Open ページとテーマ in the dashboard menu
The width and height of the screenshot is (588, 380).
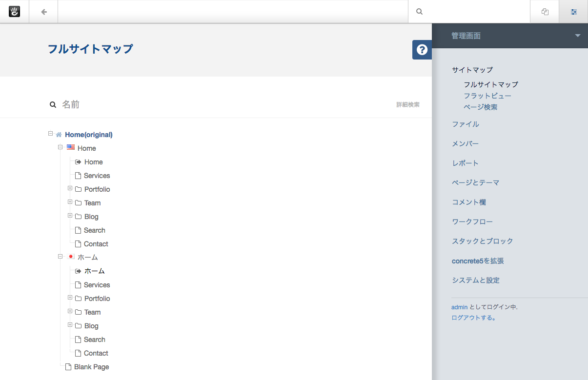[x=476, y=182]
